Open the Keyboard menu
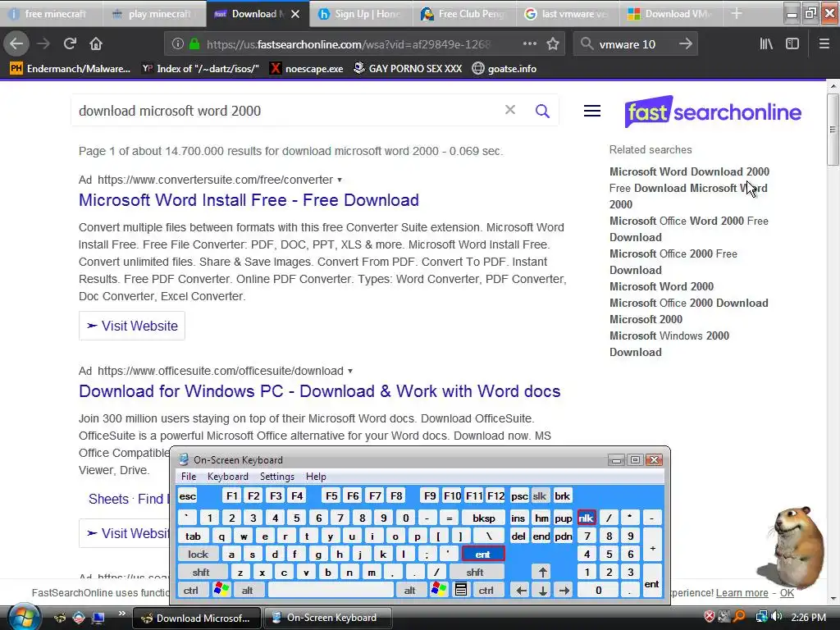 (x=228, y=477)
